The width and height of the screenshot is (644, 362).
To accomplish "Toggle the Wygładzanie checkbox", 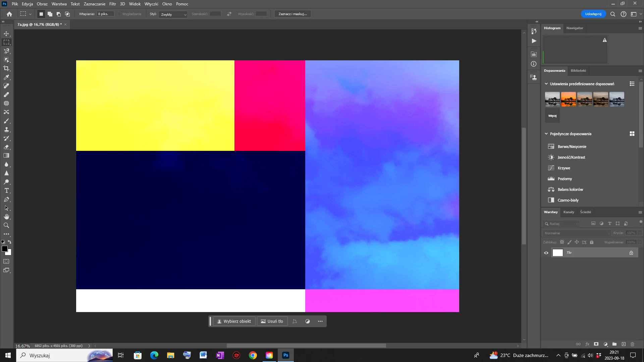I will 119,14.
